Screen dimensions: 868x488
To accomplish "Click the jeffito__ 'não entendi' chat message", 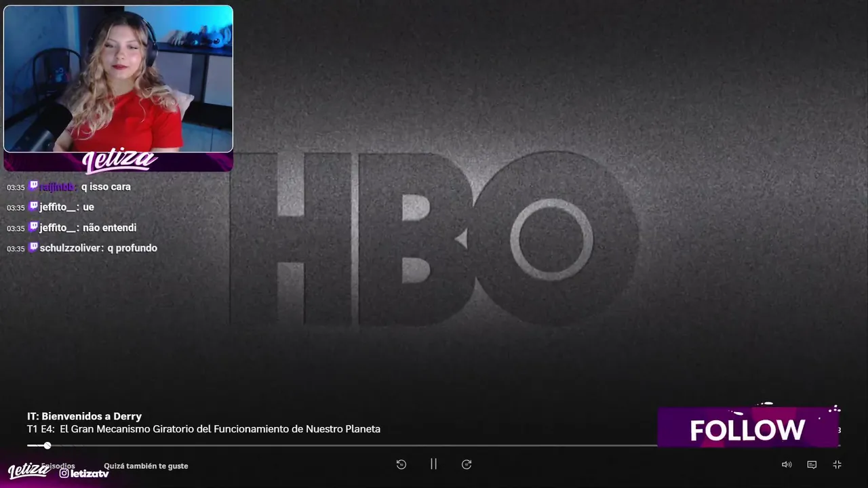I will pos(72,228).
